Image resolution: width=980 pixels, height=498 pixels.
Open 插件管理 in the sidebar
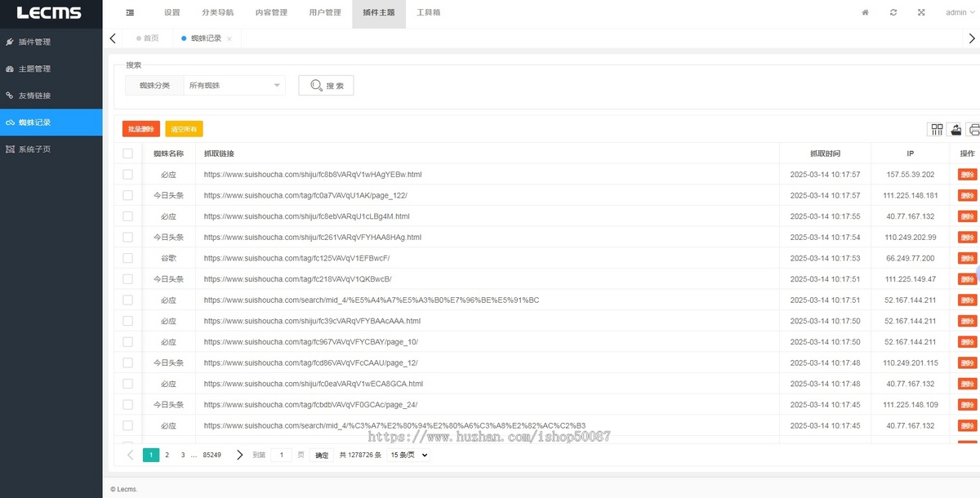point(51,42)
